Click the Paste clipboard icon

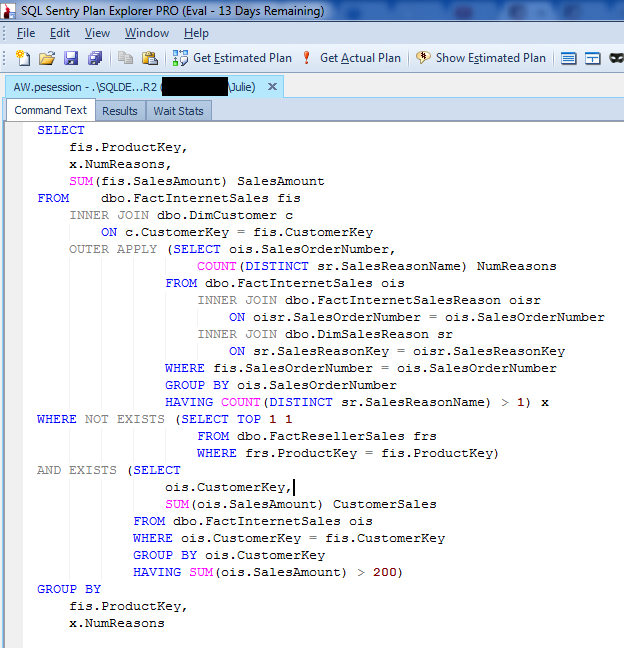click(150, 58)
